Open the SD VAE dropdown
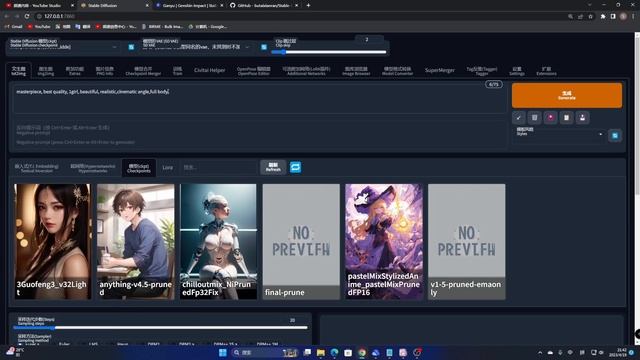The height and width of the screenshot is (360, 640). pyautogui.click(x=197, y=47)
